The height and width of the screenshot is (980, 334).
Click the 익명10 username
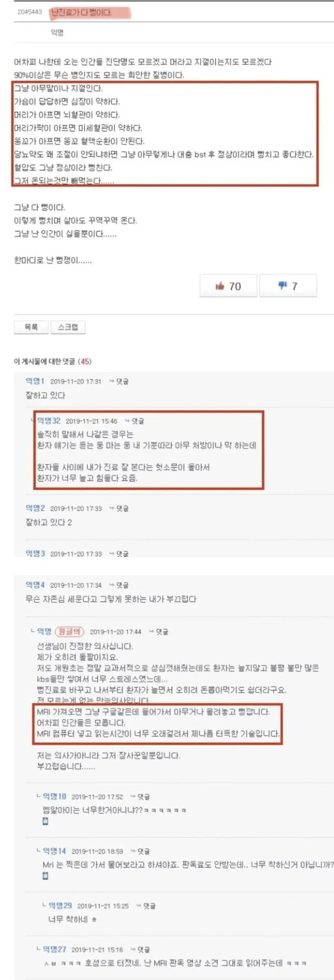click(54, 796)
